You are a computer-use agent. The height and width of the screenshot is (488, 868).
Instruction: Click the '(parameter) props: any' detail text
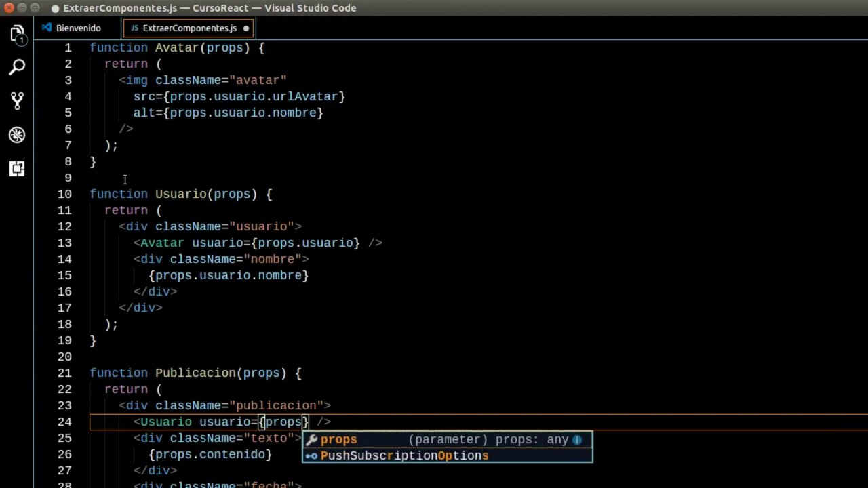488,439
